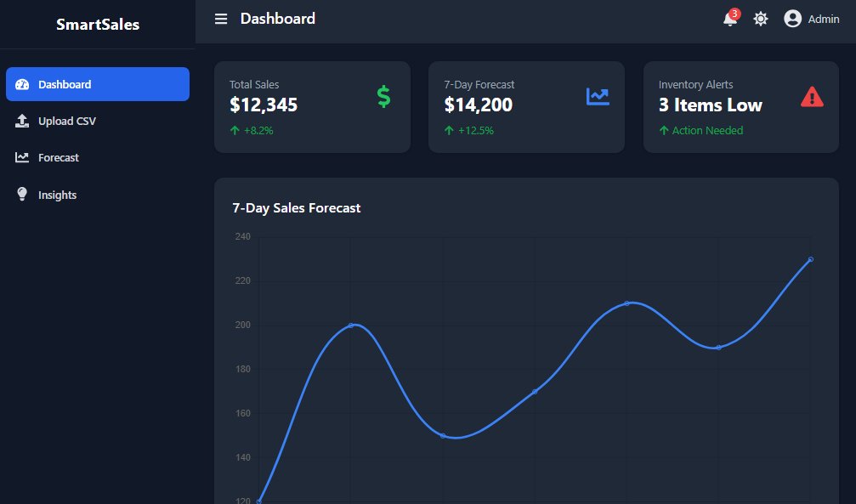This screenshot has height=504, width=856.
Task: Click the Insights lightbulb icon
Action: click(x=21, y=195)
